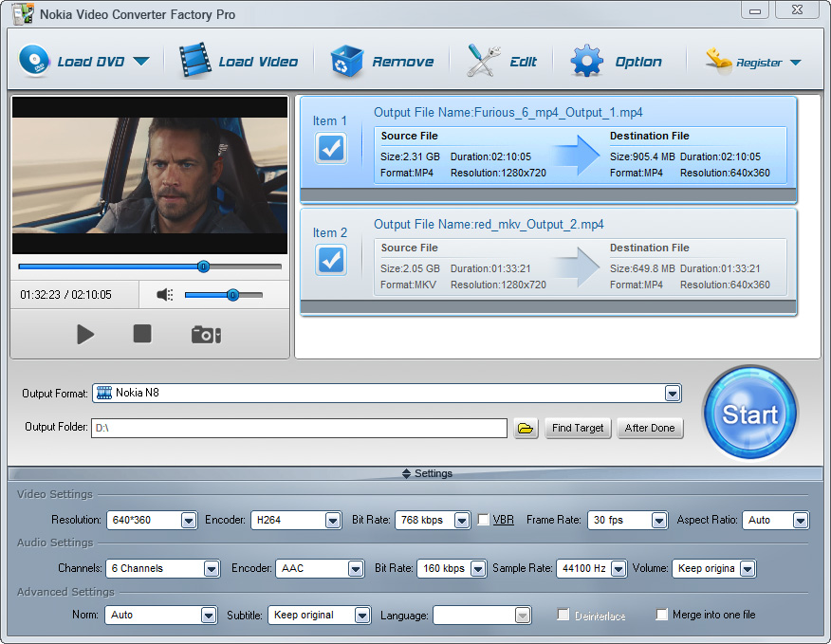Toggle the Deinterlace checkbox
The width and height of the screenshot is (831, 644).
pyautogui.click(x=563, y=615)
